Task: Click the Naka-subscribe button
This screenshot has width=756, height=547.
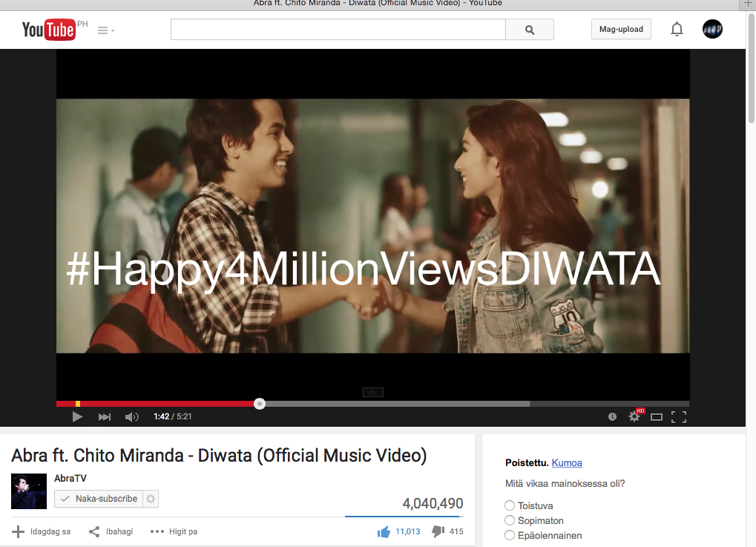Action: pos(99,499)
